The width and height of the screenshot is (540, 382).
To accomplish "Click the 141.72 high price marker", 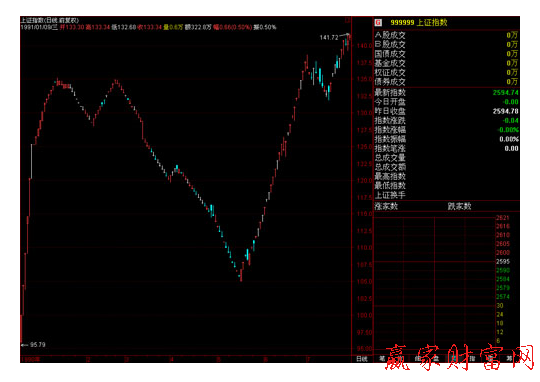I will click(x=329, y=38).
